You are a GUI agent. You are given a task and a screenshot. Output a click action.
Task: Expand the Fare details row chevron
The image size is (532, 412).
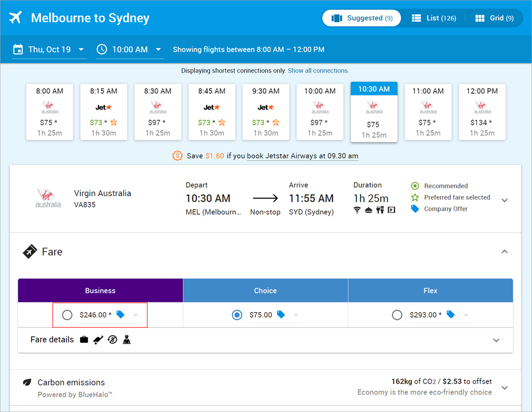point(496,340)
